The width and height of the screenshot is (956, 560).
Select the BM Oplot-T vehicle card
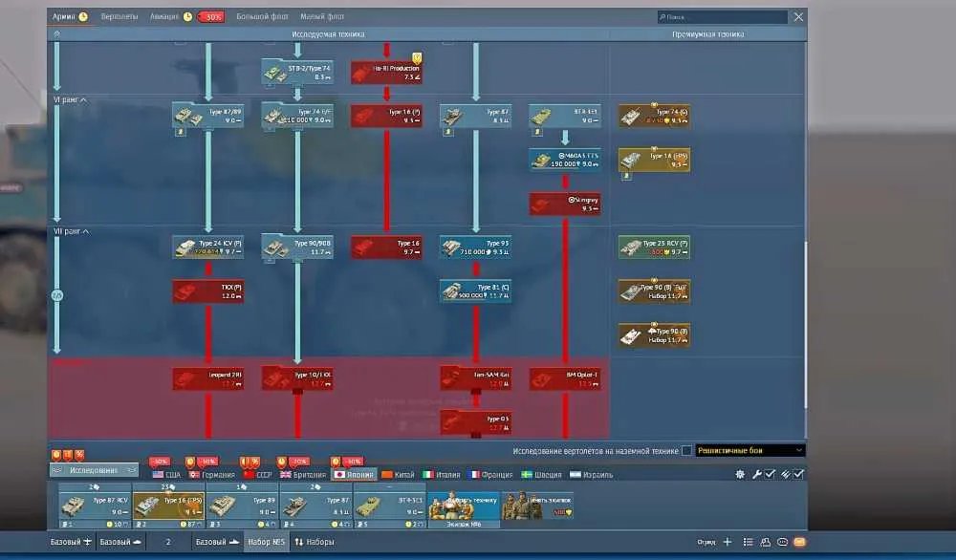[x=565, y=379]
